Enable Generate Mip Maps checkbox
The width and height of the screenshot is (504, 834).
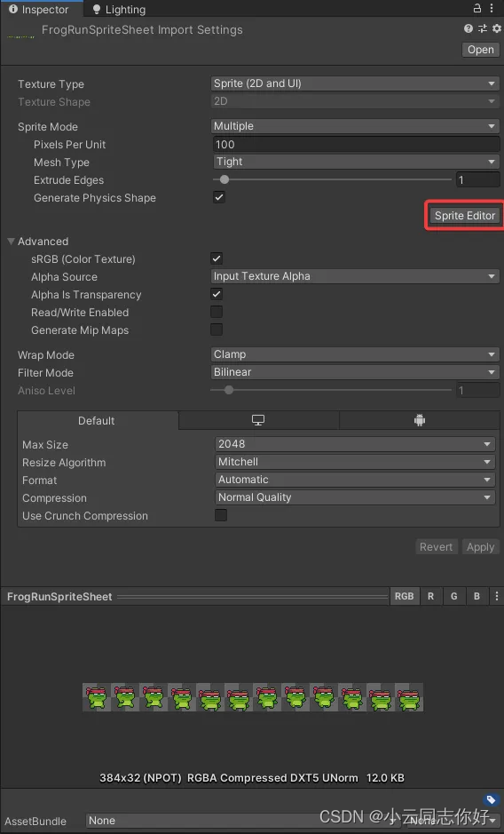click(x=217, y=330)
